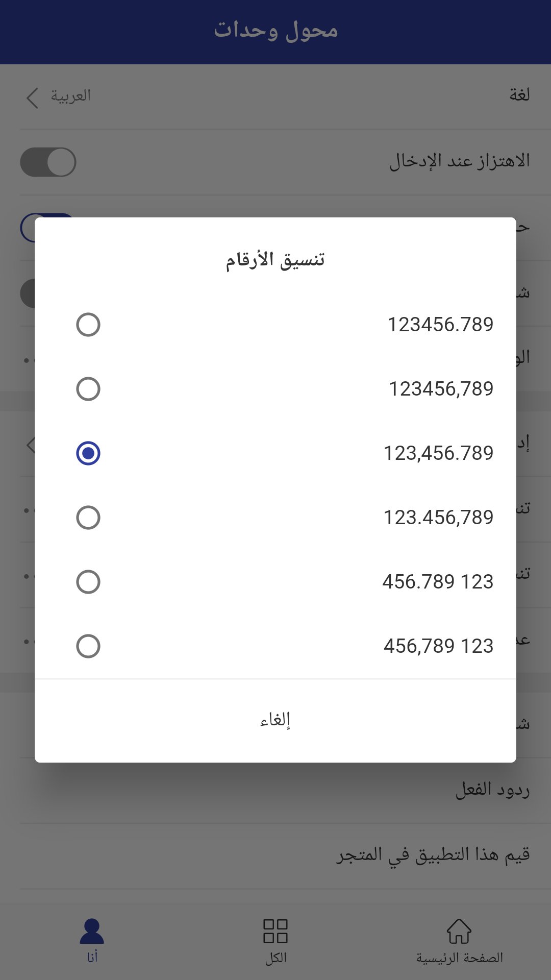Click the لغة language setting row

pyautogui.click(x=275, y=96)
